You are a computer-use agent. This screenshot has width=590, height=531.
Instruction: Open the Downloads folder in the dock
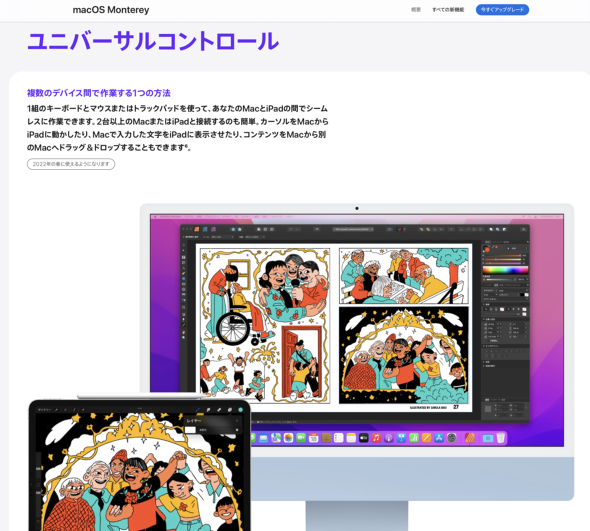coord(488,438)
